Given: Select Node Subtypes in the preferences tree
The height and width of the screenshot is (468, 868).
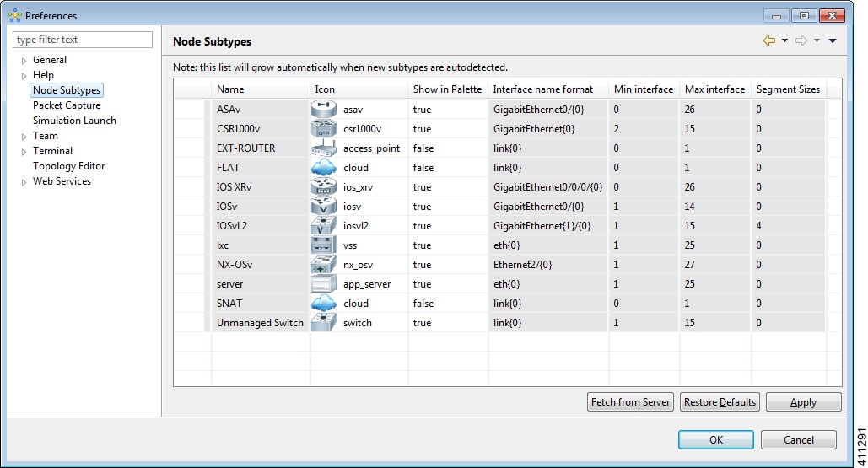Looking at the screenshot, I should pos(67,90).
